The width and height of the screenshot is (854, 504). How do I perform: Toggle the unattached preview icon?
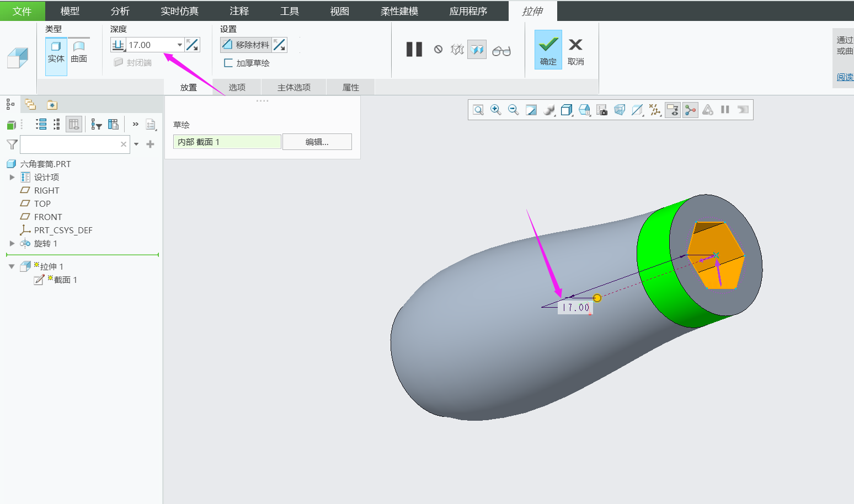point(457,50)
